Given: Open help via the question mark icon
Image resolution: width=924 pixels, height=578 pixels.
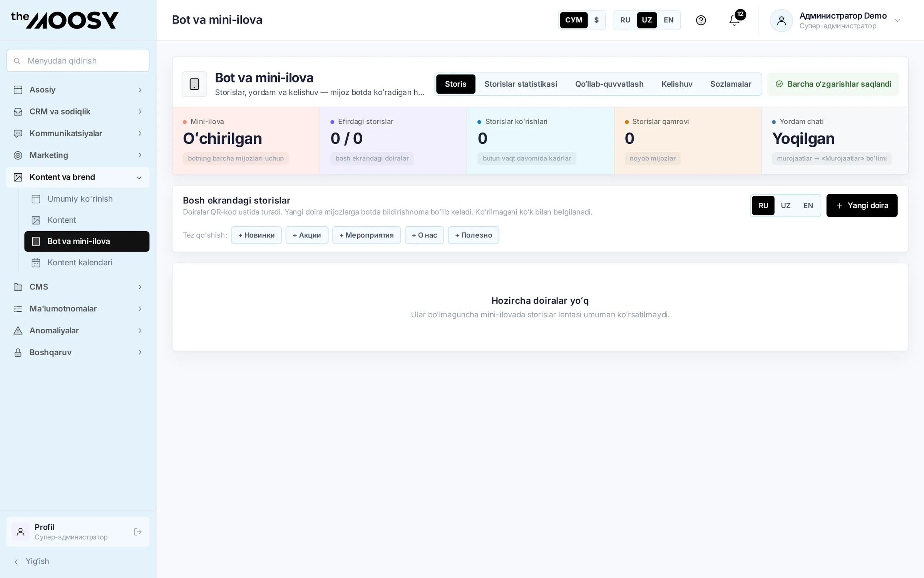Looking at the screenshot, I should (x=701, y=20).
